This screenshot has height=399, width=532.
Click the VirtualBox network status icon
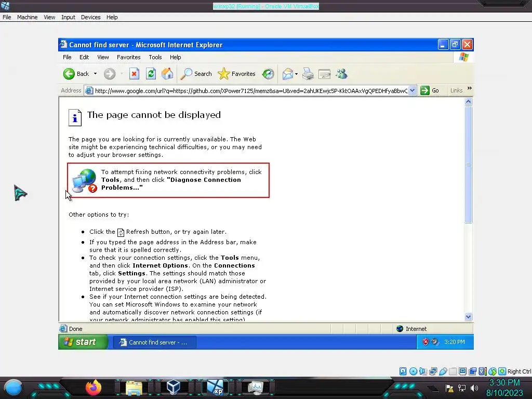[x=433, y=371]
